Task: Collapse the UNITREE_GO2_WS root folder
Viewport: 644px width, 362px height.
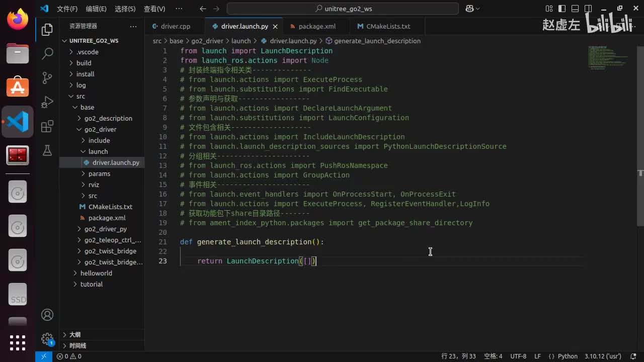Action: point(102,41)
